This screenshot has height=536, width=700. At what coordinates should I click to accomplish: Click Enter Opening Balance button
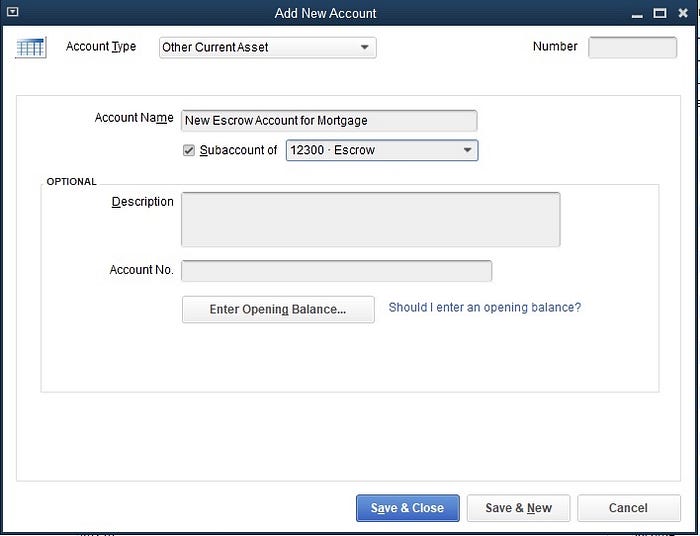(278, 309)
